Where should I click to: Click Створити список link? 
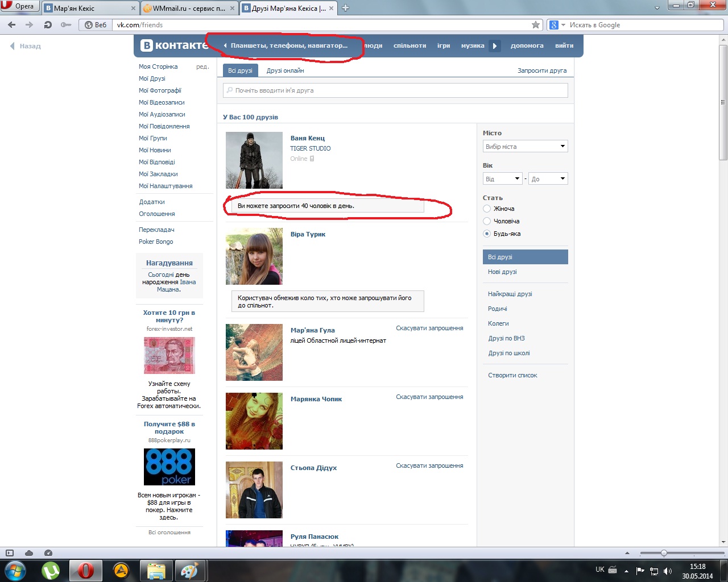tap(512, 375)
